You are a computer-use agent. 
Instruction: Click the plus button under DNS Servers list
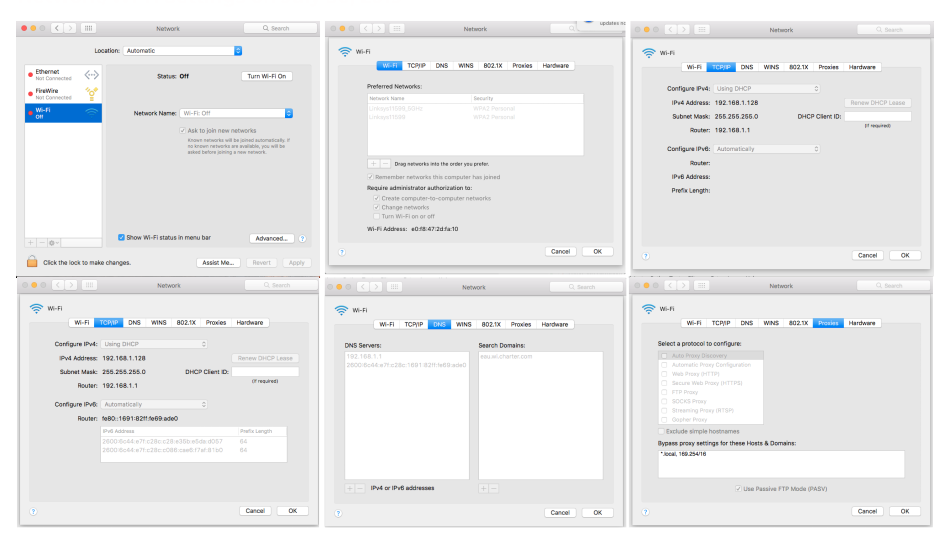(350, 488)
